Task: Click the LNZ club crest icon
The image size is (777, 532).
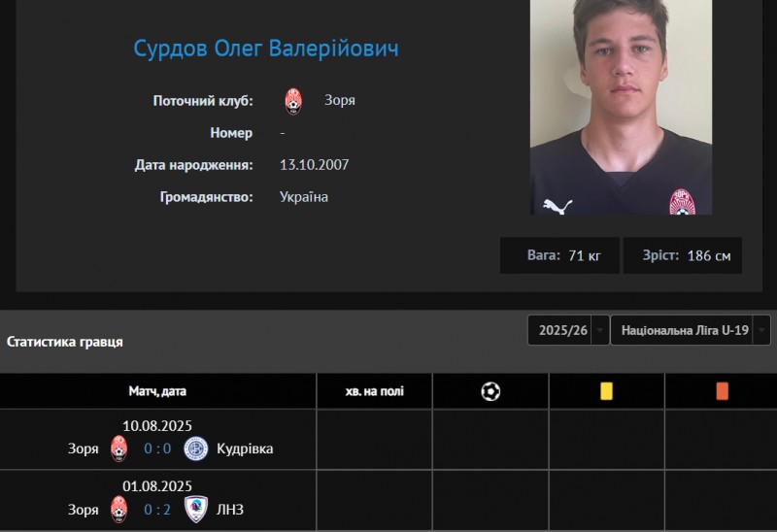Action: click(x=196, y=510)
